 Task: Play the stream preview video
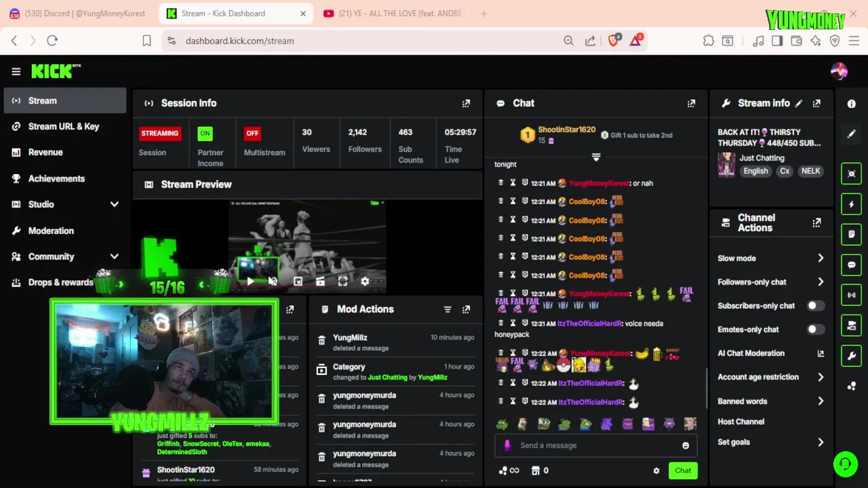coord(250,281)
